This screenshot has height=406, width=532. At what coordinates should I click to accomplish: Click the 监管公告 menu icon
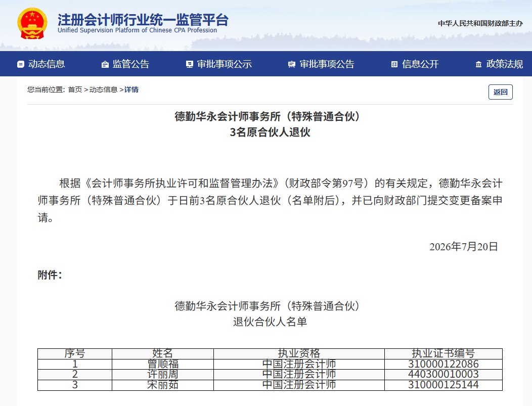click(105, 64)
